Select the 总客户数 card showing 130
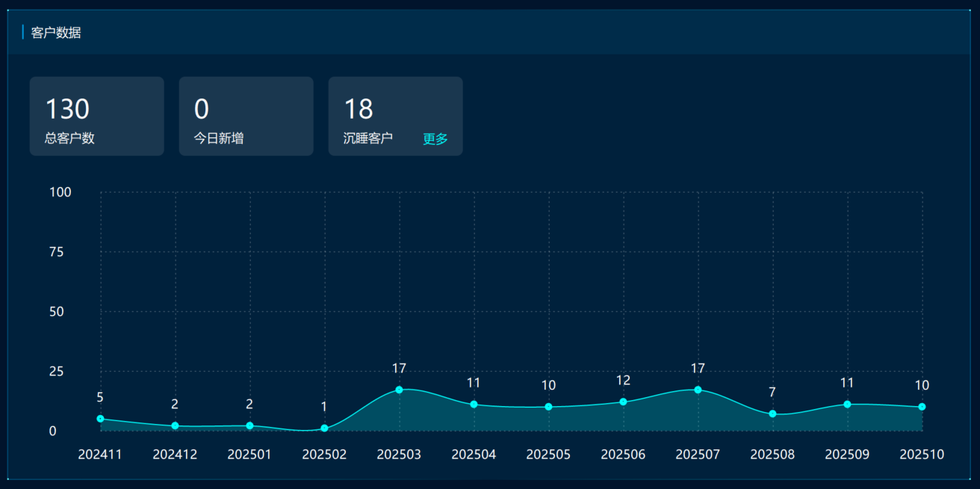Screen dimensions: 980x489 tap(96, 116)
